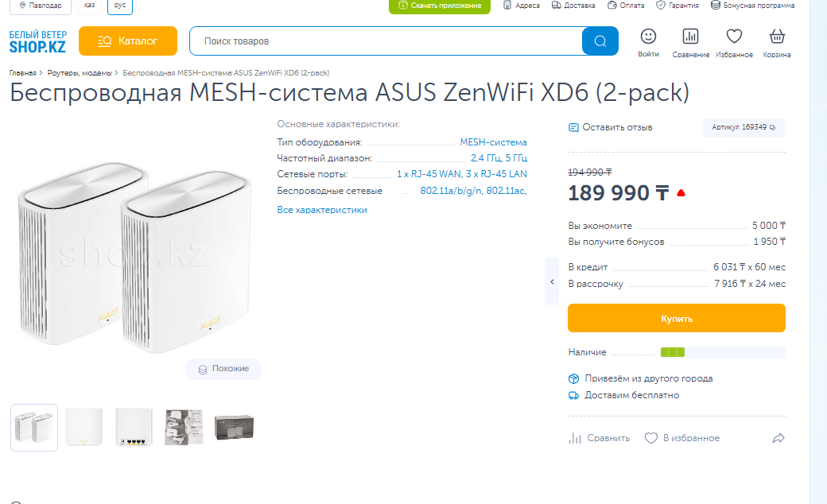827x504 pixels.
Task: Open the Избранное heart icon in header
Action: (x=734, y=37)
